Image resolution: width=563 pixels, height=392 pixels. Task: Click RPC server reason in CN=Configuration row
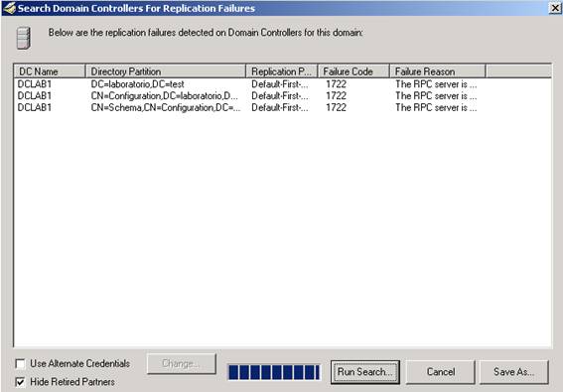pos(436,96)
